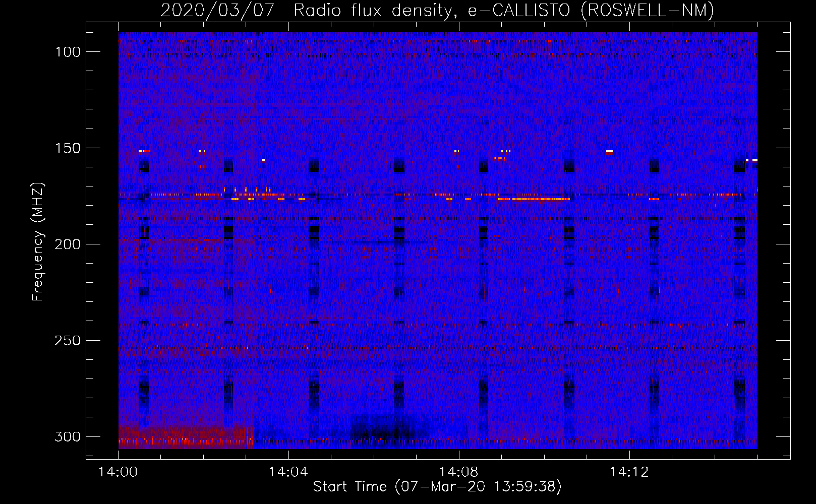Click the plot title text
The height and width of the screenshot is (504, 816).
tap(437, 10)
